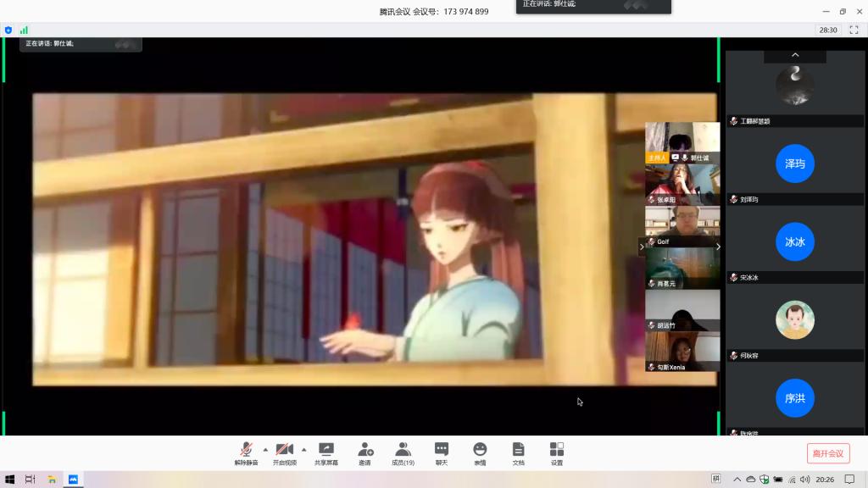Toggle fullscreen mode icon near the timer

[854, 30]
